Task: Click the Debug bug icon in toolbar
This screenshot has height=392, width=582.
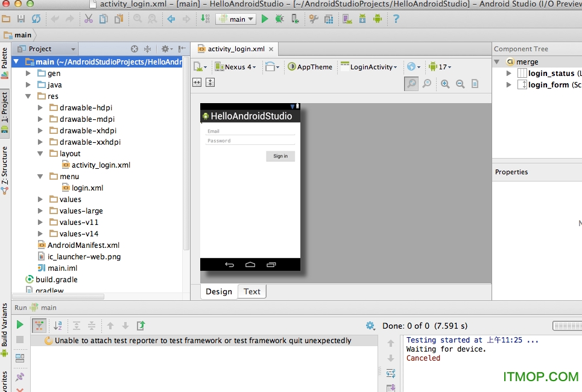Action: 279,19
